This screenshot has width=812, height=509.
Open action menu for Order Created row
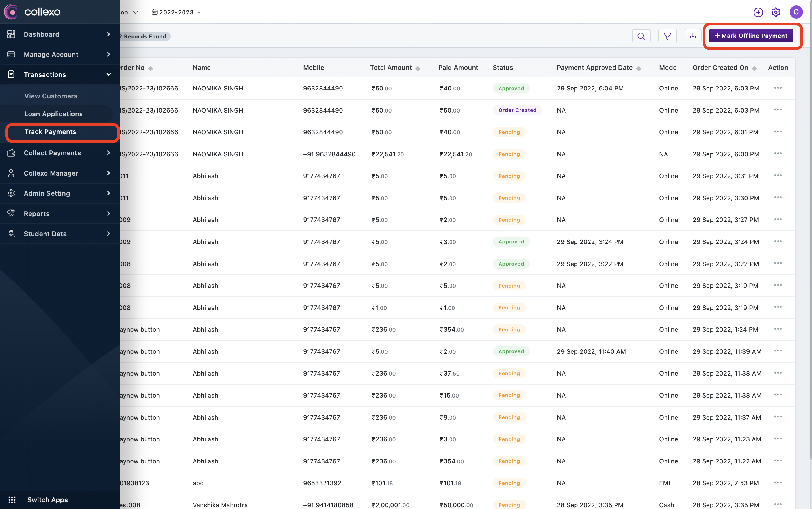[x=778, y=110]
